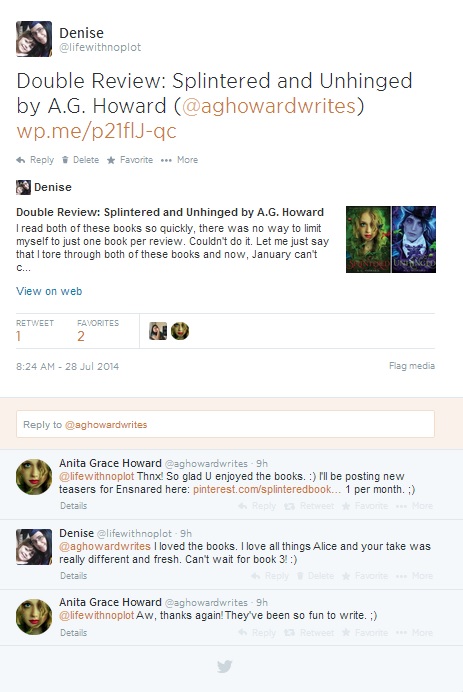Favorite the main tweet with star
The height and width of the screenshot is (692, 463).
click(130, 160)
